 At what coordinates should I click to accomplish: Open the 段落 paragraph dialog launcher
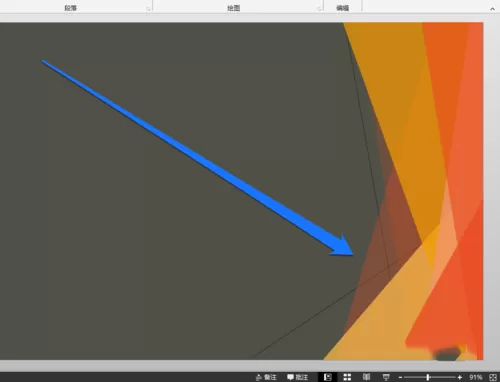click(x=148, y=9)
